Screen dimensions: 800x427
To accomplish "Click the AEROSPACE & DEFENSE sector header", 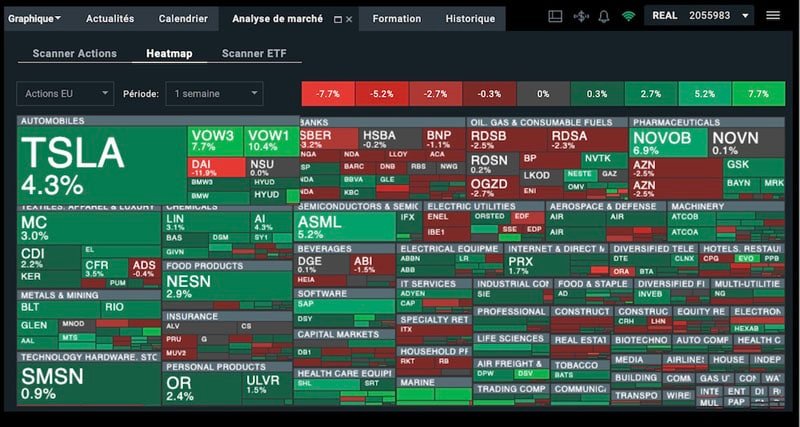I will 606,206.
